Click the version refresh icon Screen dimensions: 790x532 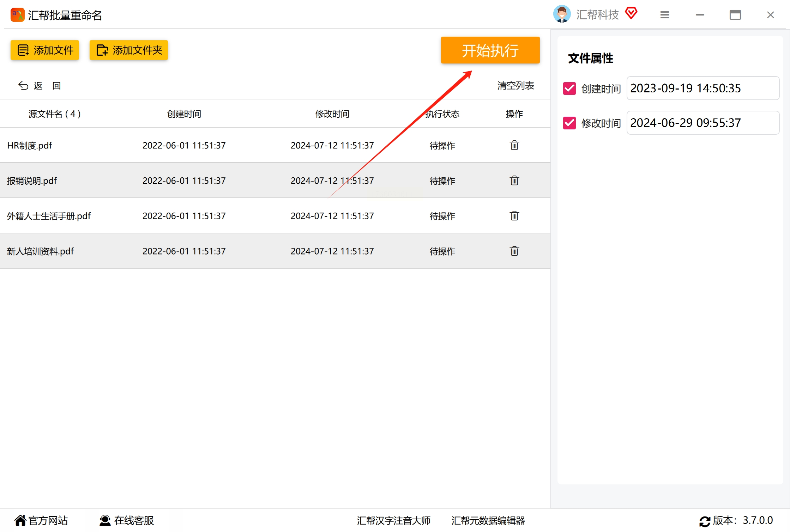705,521
